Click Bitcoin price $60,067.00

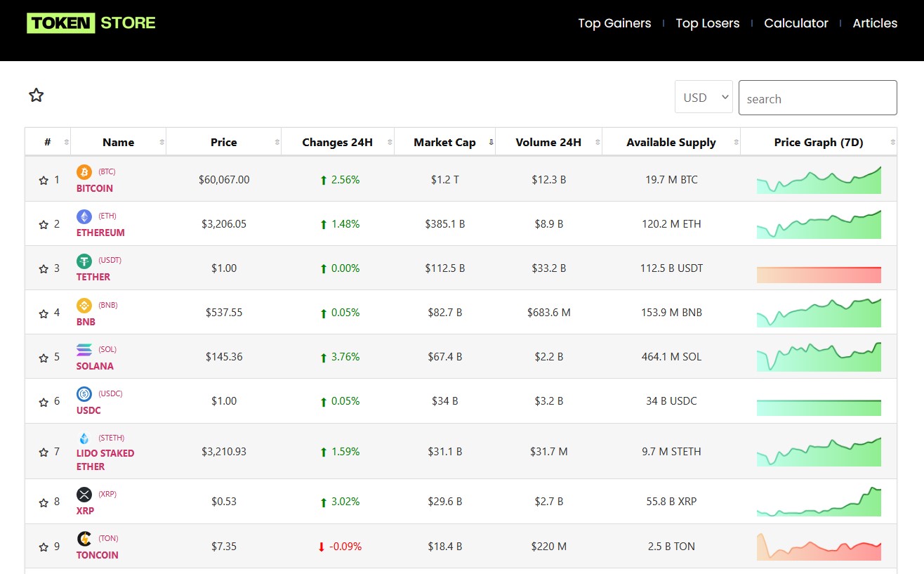click(x=224, y=180)
